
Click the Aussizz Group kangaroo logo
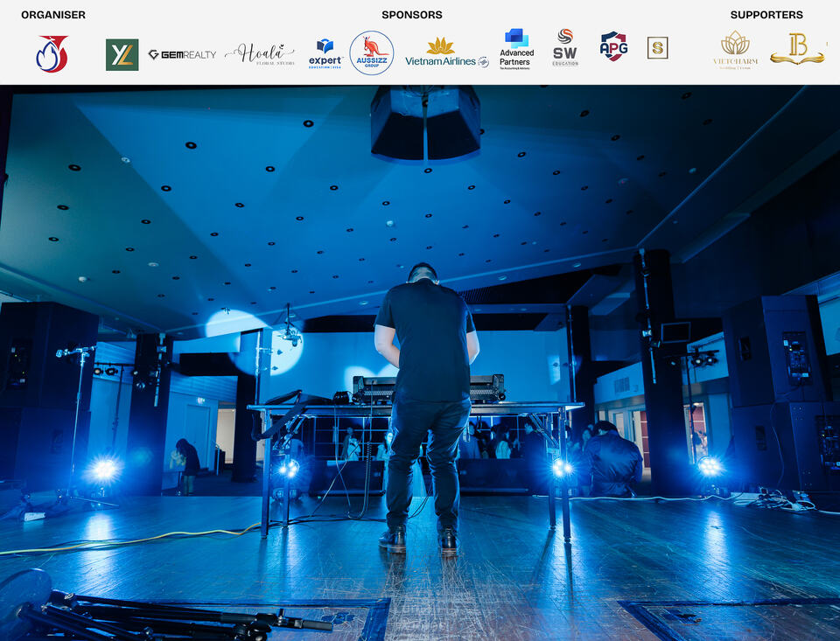(x=372, y=53)
